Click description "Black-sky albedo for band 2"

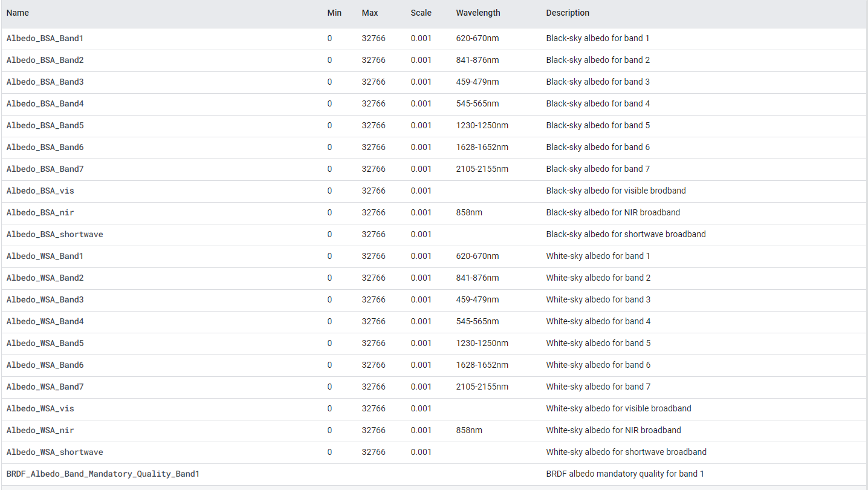pyautogui.click(x=598, y=60)
